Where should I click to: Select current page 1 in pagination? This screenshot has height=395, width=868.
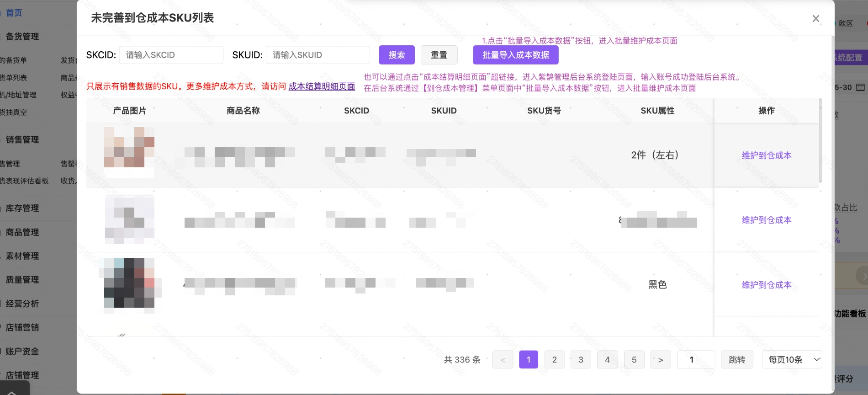529,360
